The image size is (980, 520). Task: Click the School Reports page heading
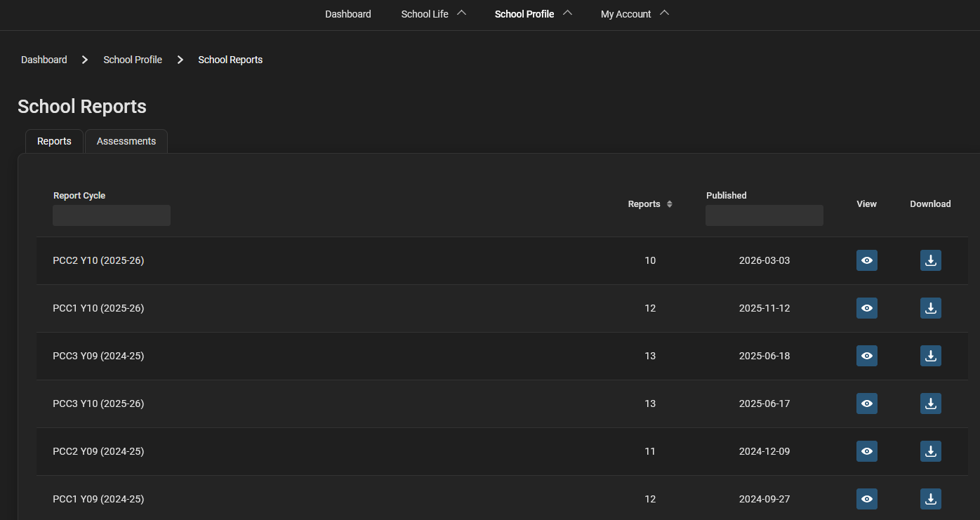click(x=82, y=106)
